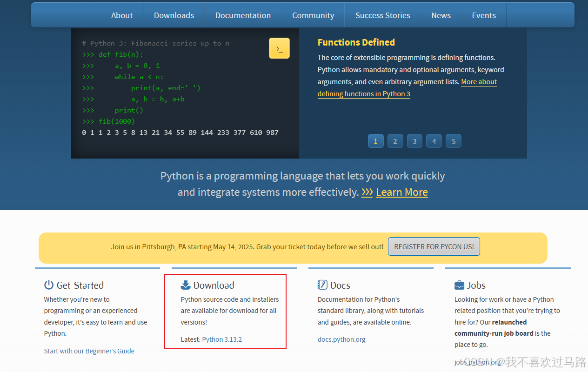
Task: Click the Download arrow icon
Action: click(186, 285)
